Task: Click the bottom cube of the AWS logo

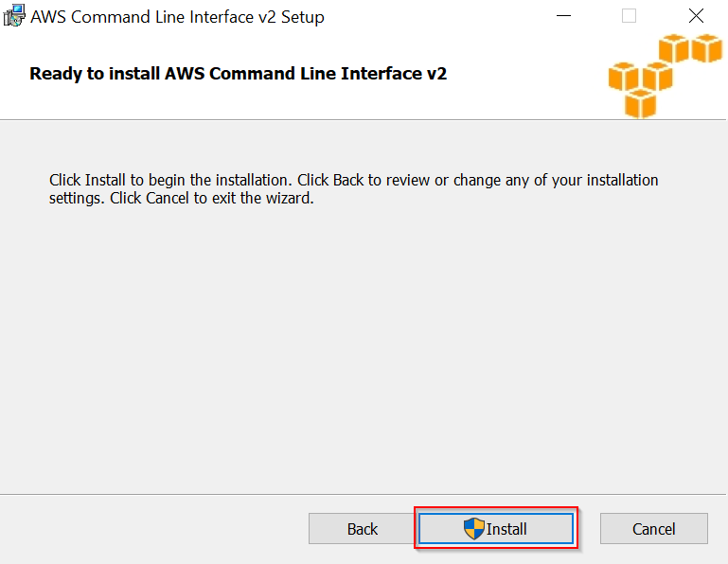Action: 641,103
